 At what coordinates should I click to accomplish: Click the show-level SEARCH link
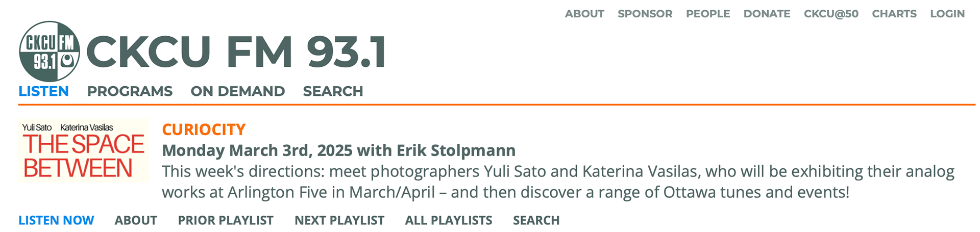click(536, 220)
